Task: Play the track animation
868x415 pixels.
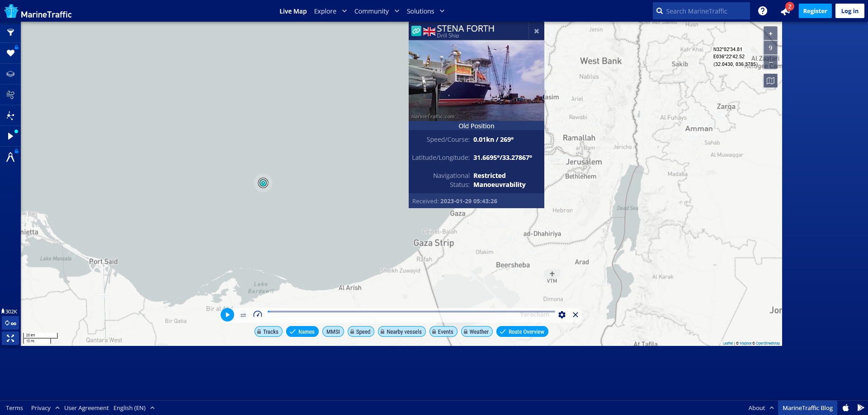Action: (227, 315)
